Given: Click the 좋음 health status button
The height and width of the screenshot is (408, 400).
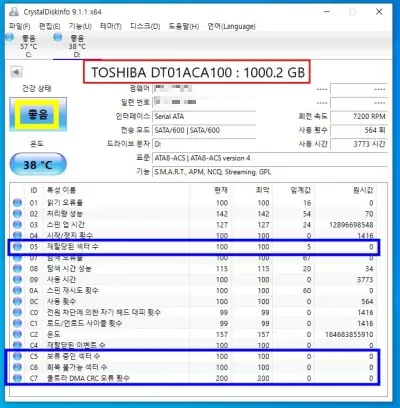Looking at the screenshot, I should coord(38,114).
